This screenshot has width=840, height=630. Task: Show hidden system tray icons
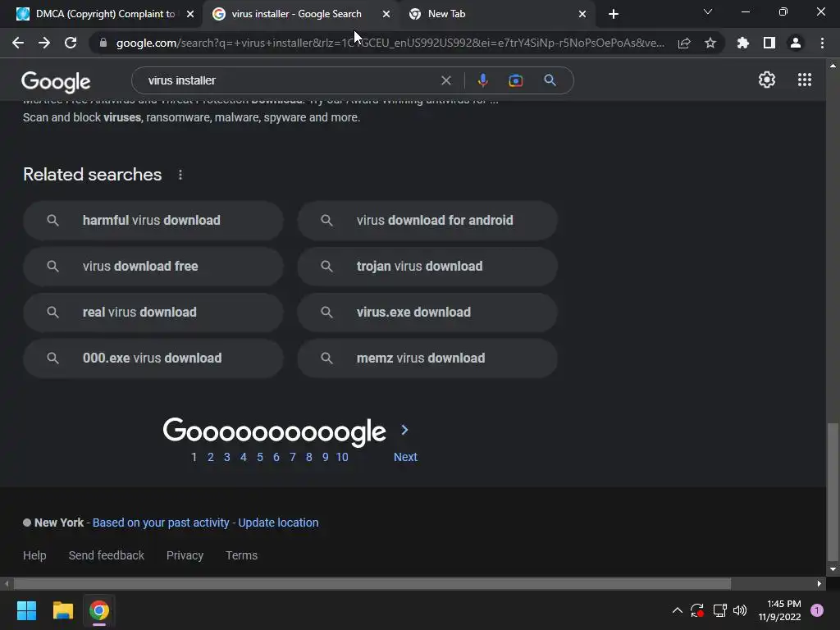tap(677, 610)
